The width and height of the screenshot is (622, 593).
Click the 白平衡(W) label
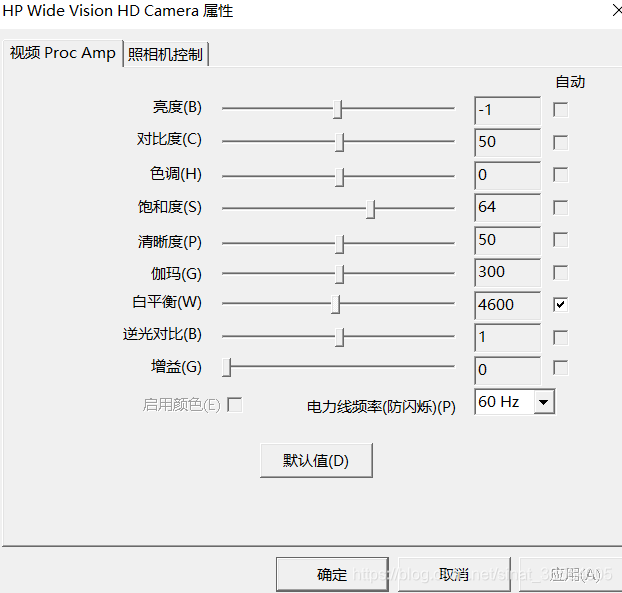pyautogui.click(x=167, y=302)
